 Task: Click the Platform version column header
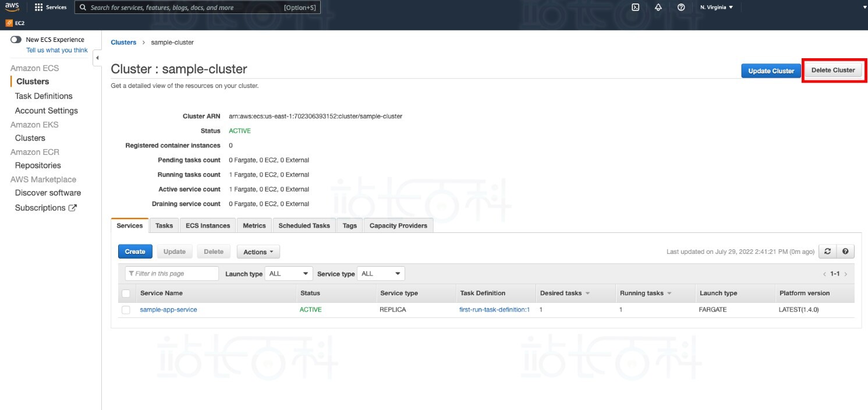pos(805,294)
